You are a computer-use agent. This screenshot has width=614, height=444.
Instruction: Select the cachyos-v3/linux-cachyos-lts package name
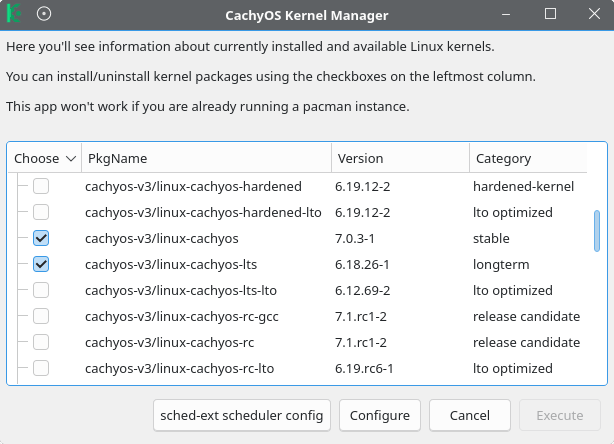point(171,265)
